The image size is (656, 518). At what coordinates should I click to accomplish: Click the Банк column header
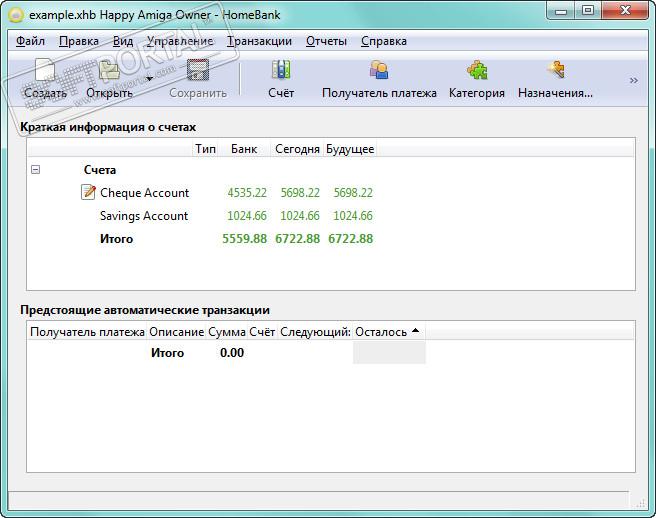point(244,149)
